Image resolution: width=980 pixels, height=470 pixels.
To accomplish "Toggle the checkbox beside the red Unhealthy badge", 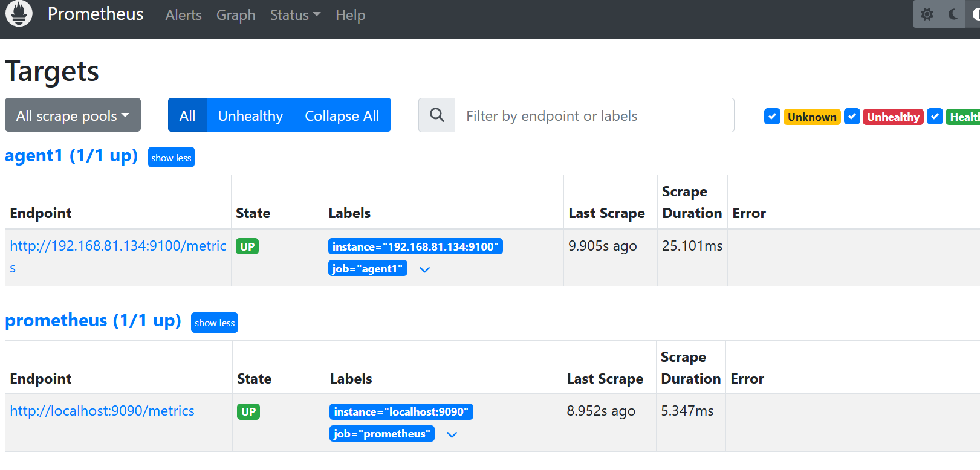I will click(852, 117).
